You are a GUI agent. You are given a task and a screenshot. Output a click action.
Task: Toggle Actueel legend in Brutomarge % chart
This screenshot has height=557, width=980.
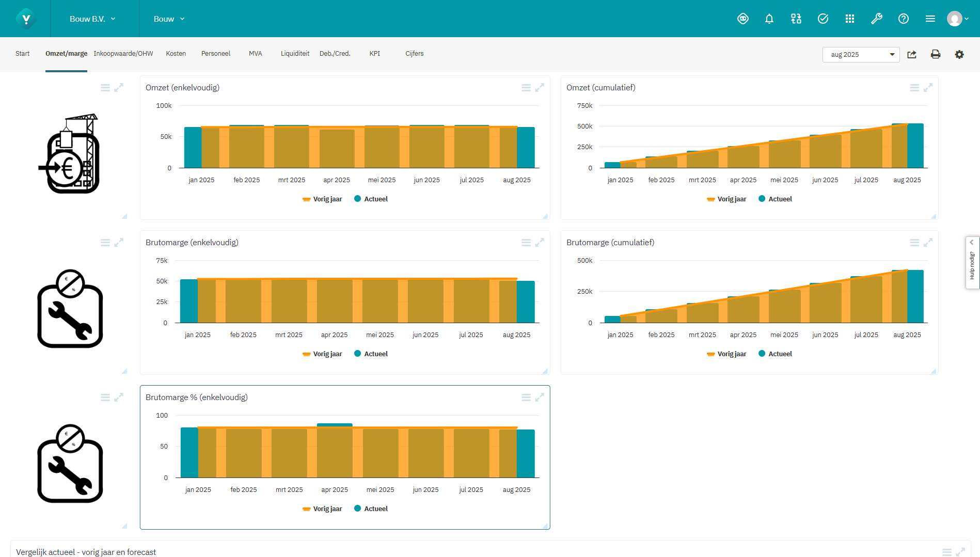click(371, 509)
